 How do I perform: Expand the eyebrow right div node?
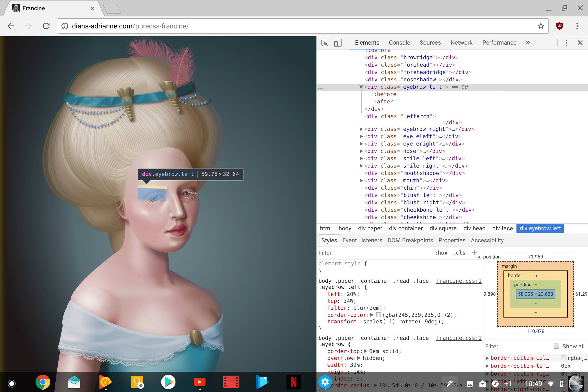coord(361,129)
